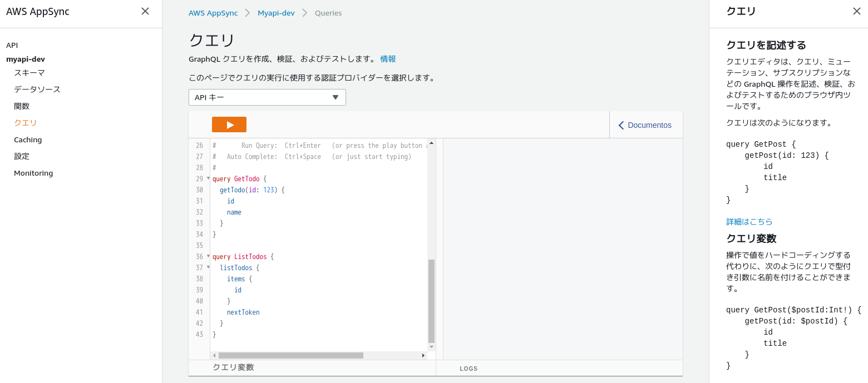Select クエリ in the sidebar
Screen dimensions: 868x383
tap(26, 123)
